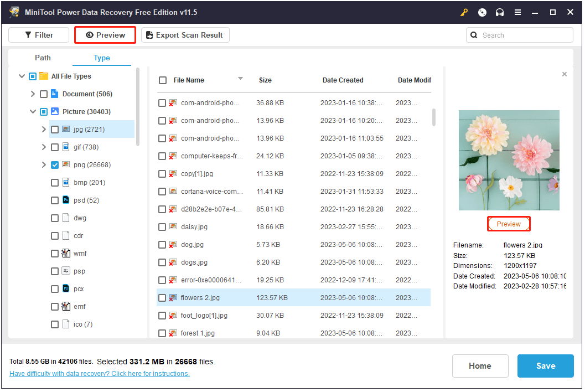The height and width of the screenshot is (392, 585).
Task: Expand the Document (506) tree node
Action: click(33, 94)
